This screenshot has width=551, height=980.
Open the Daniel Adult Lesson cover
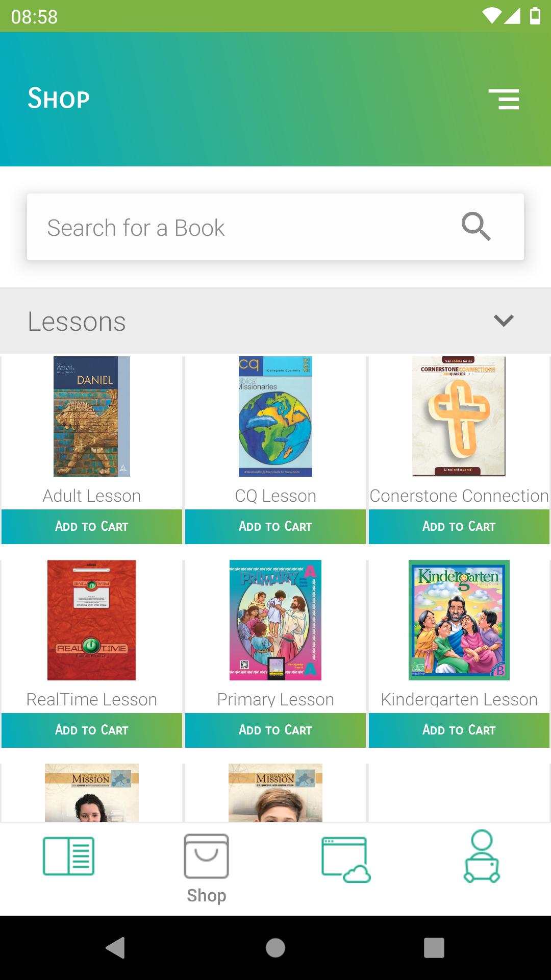click(x=92, y=416)
